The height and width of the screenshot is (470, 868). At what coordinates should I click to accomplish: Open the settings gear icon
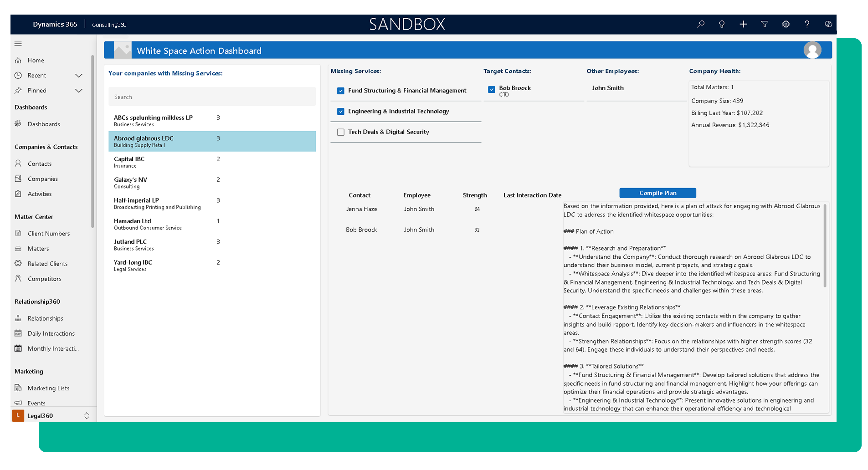click(x=786, y=24)
